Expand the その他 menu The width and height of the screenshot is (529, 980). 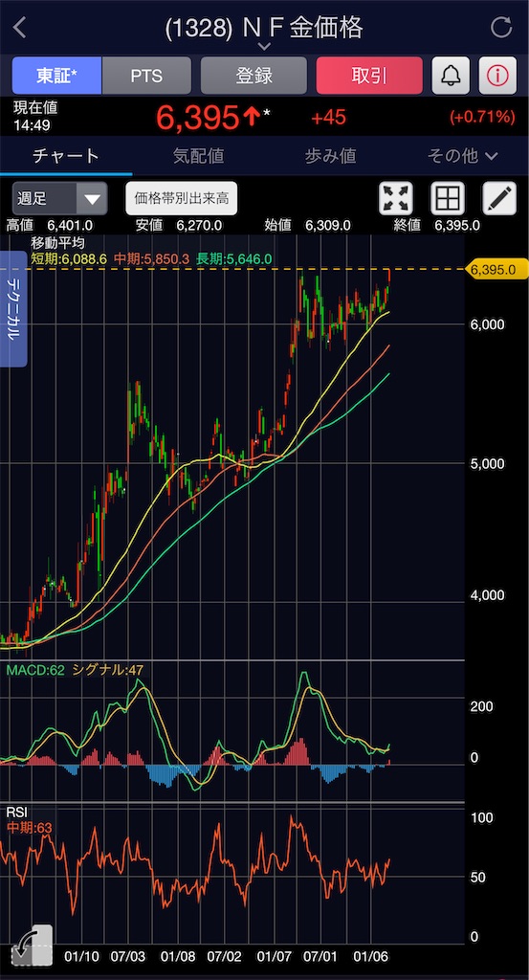tap(462, 156)
